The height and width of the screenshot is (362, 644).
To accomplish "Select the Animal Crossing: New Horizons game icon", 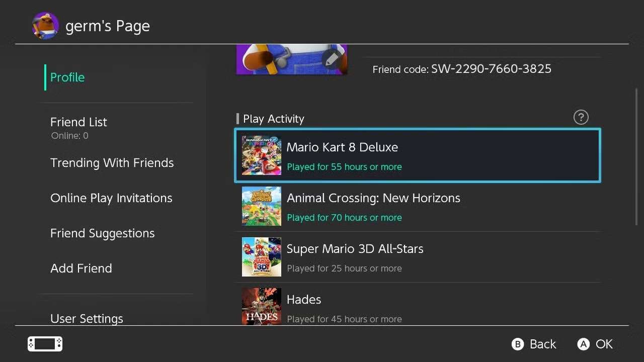I will (x=261, y=206).
